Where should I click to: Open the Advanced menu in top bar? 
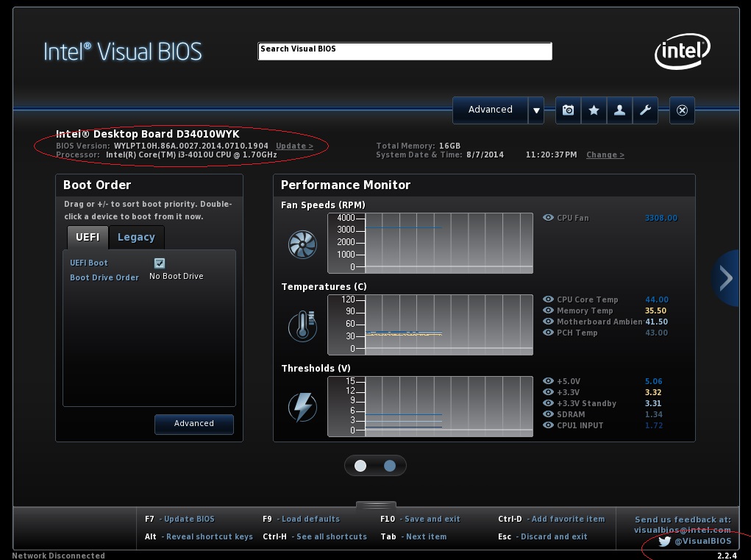491,110
